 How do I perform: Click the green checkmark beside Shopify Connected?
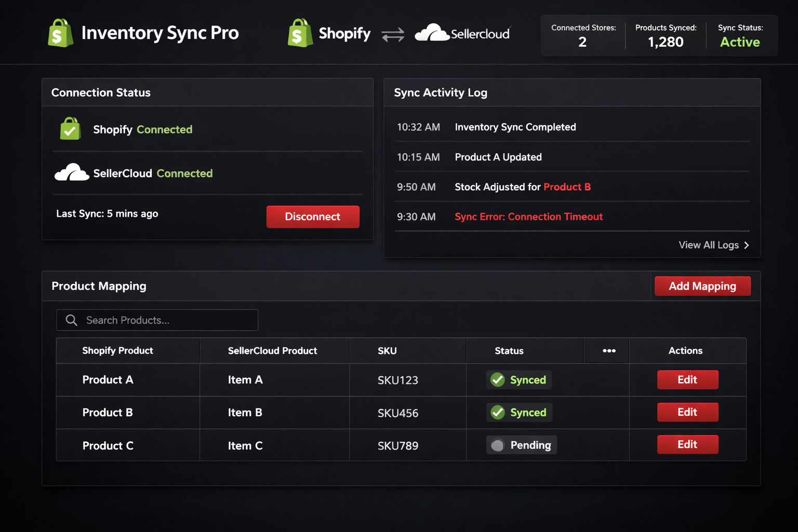[70, 129]
